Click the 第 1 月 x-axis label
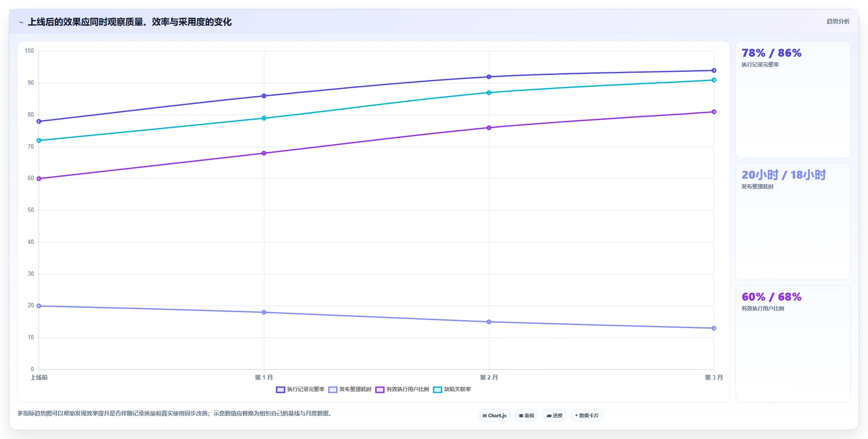 [x=264, y=377]
